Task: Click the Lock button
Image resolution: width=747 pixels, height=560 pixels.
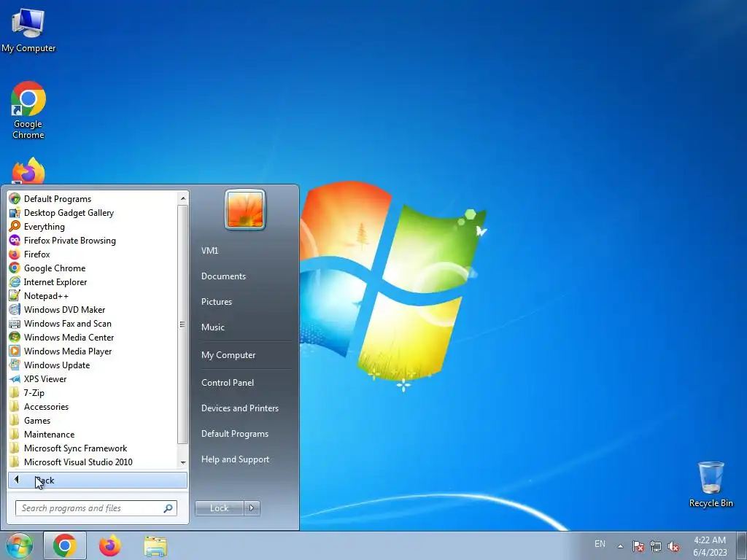Action: [x=219, y=508]
